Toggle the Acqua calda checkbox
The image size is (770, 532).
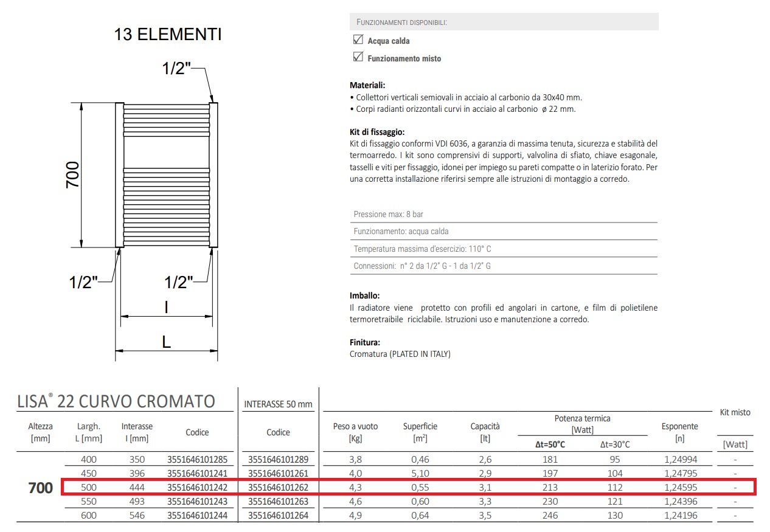pos(358,40)
